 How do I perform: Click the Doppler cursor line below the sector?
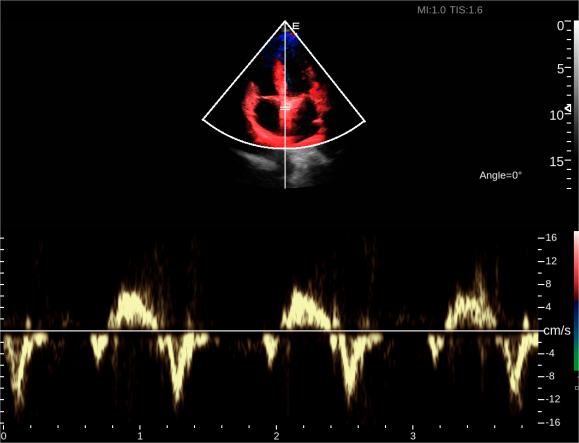[285, 168]
